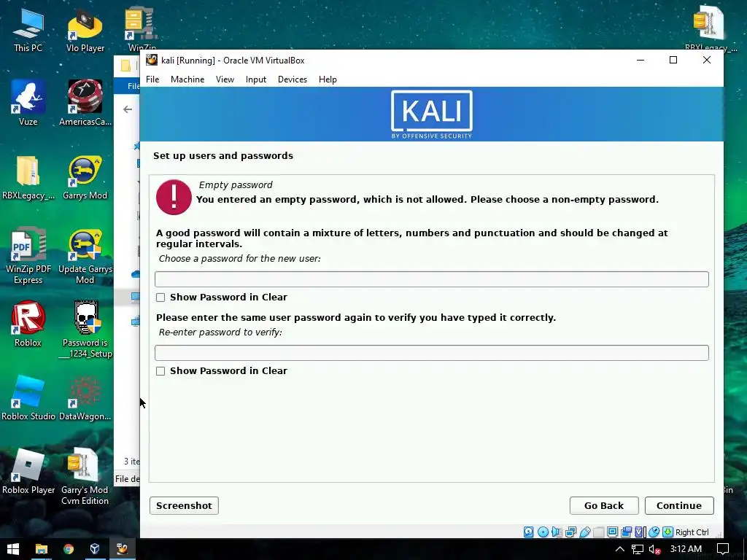Click the network icon in system tray
The height and width of the screenshot is (560, 747).
[x=638, y=550]
